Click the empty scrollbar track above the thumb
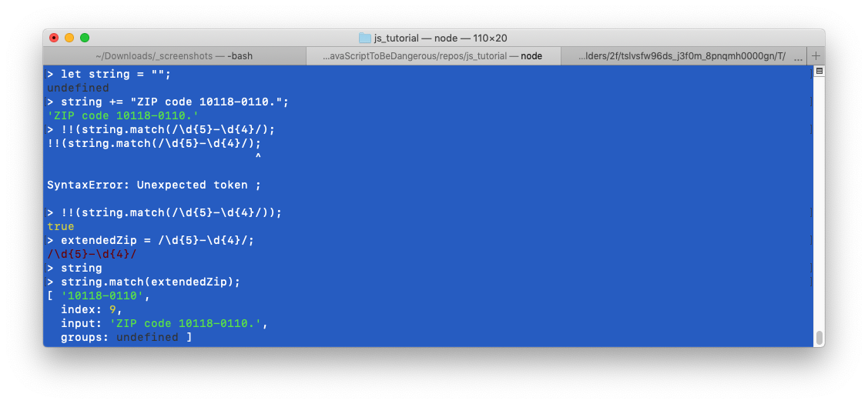This screenshot has height=404, width=868. point(819,202)
